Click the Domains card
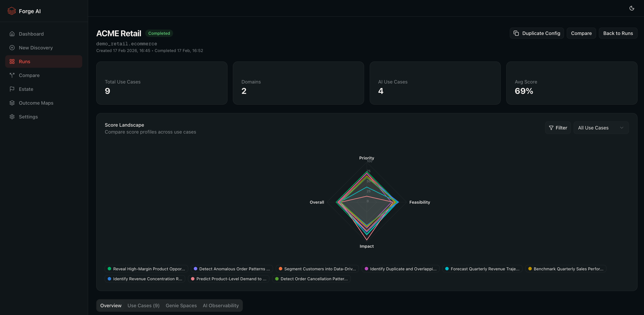The height and width of the screenshot is (315, 644). (298, 83)
